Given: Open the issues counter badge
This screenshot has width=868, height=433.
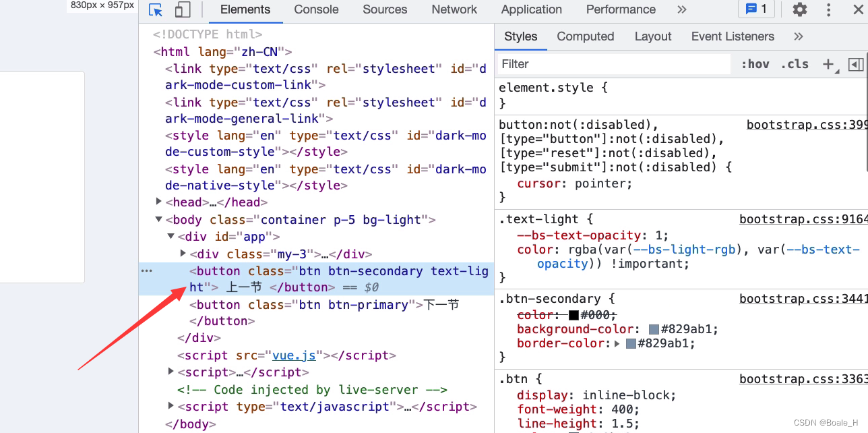Looking at the screenshot, I should click(x=756, y=9).
